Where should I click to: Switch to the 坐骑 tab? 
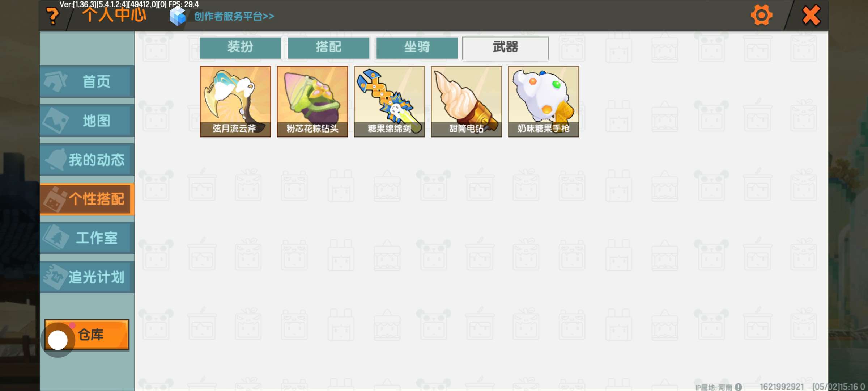pyautogui.click(x=417, y=47)
